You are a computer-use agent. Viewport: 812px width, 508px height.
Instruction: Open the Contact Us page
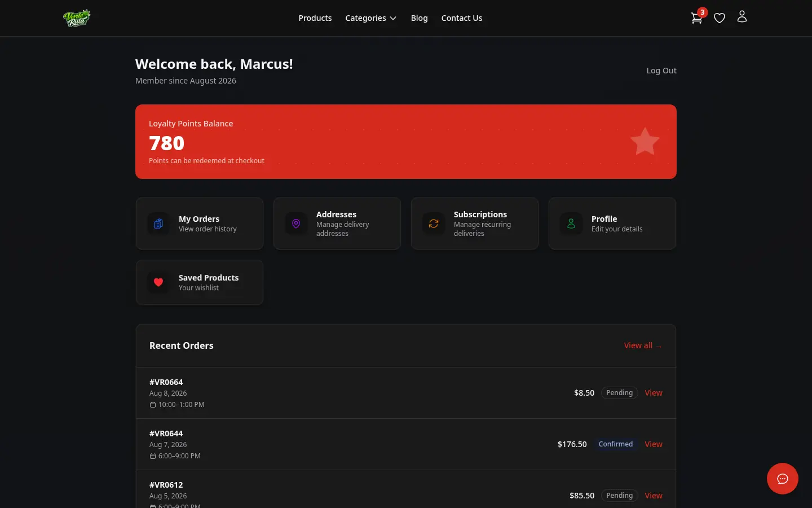pos(462,18)
